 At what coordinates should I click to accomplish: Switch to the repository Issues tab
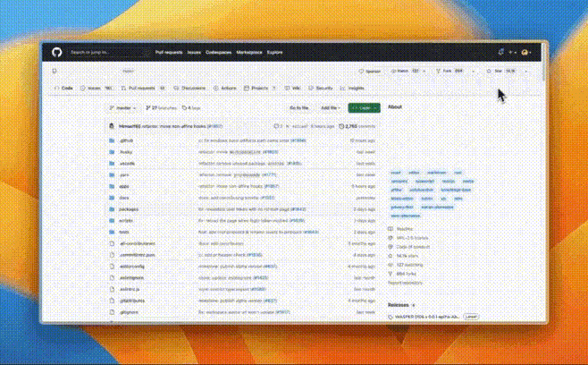[96, 89]
